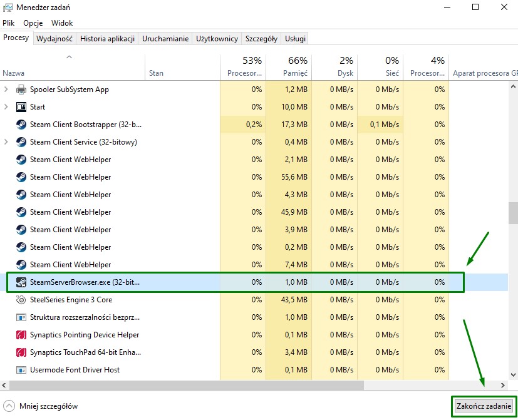Viewport: 518px width, 420px height.
Task: Open the Widok menu
Action: click(x=62, y=23)
